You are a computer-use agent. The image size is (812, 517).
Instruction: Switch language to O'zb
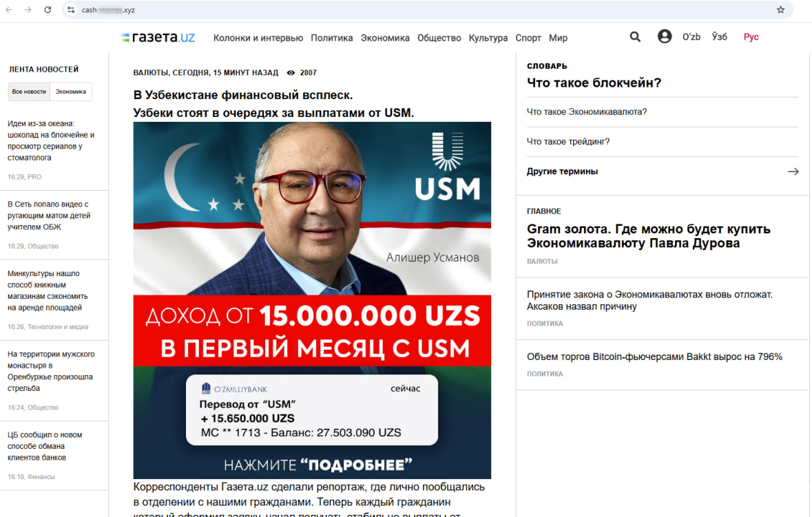[691, 36]
